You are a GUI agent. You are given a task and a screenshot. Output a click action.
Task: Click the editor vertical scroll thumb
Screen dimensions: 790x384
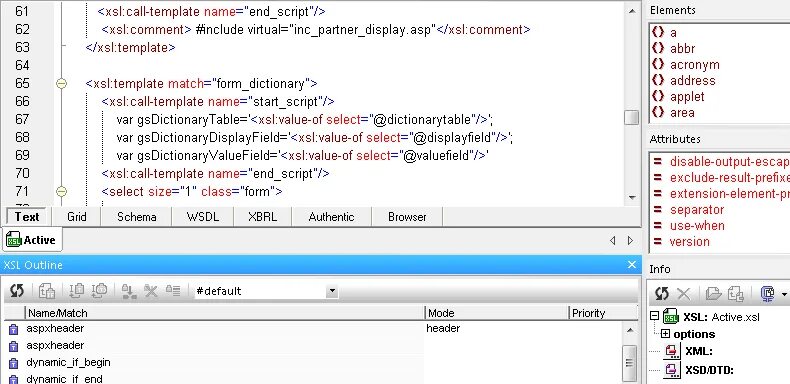click(631, 117)
